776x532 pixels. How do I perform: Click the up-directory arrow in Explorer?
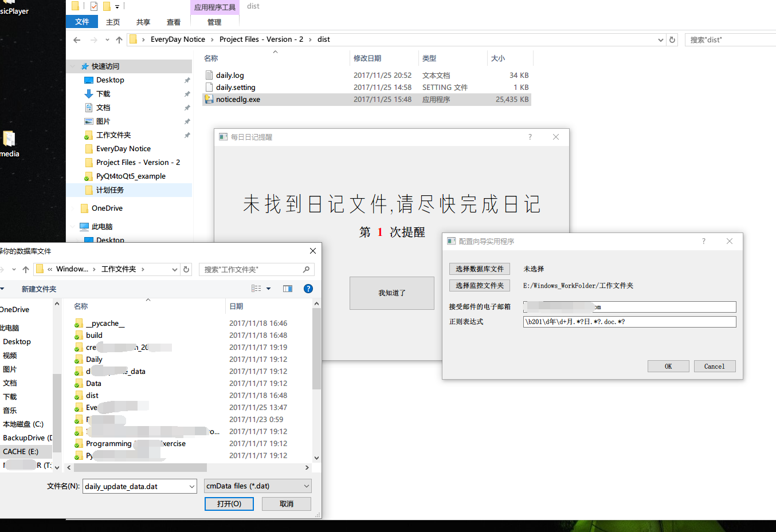coord(119,40)
